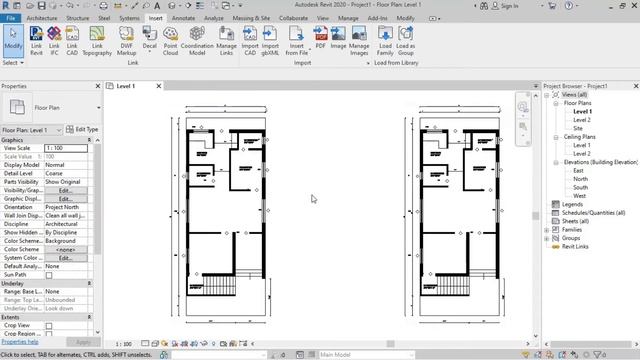Switch to the Massing & Site tab
The width and height of the screenshot is (640, 360).
pyautogui.click(x=251, y=18)
